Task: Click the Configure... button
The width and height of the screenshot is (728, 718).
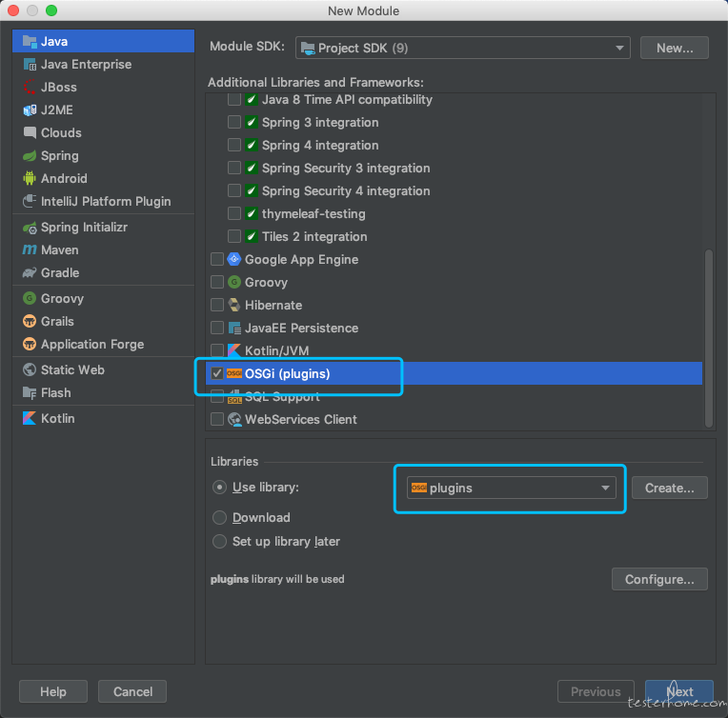Action: click(659, 579)
